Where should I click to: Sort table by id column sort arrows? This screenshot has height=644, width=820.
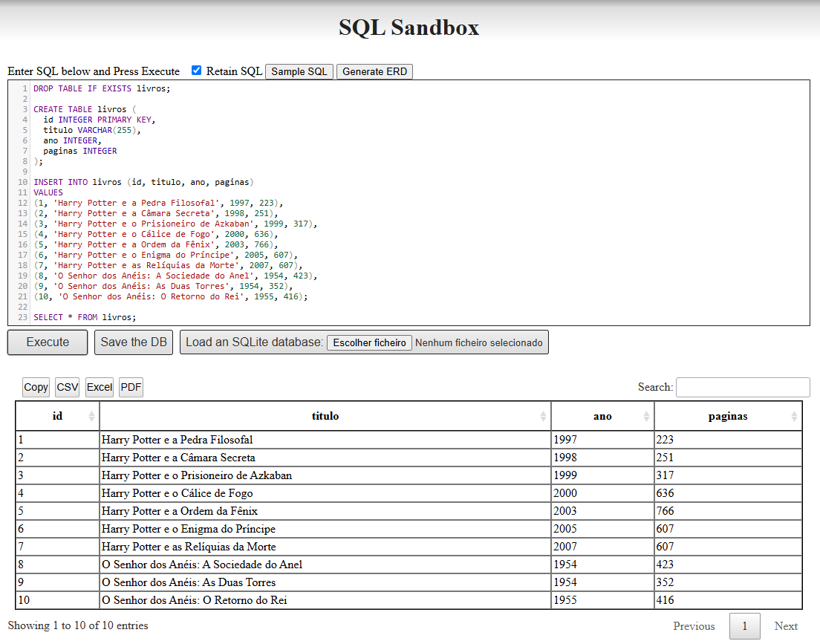tap(91, 417)
